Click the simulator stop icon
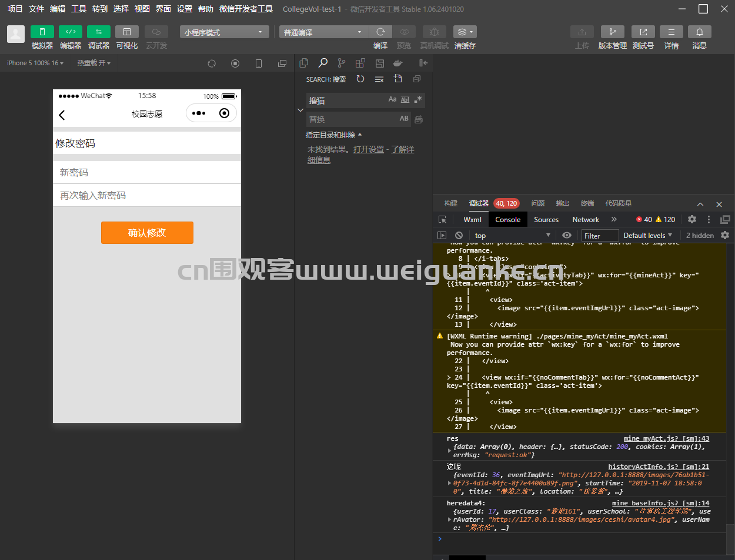Image resolution: width=735 pixels, height=560 pixels. (x=235, y=63)
